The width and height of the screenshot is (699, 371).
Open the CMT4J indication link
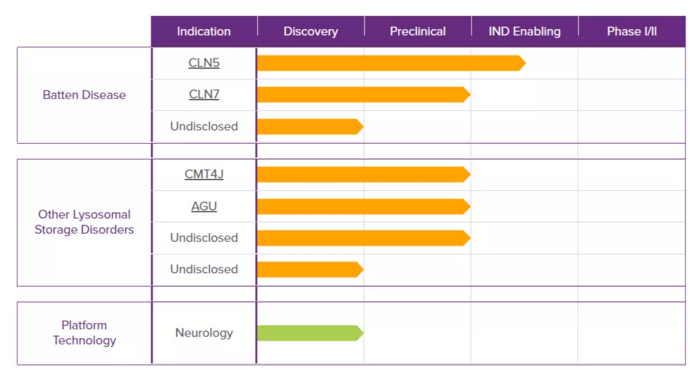(204, 174)
